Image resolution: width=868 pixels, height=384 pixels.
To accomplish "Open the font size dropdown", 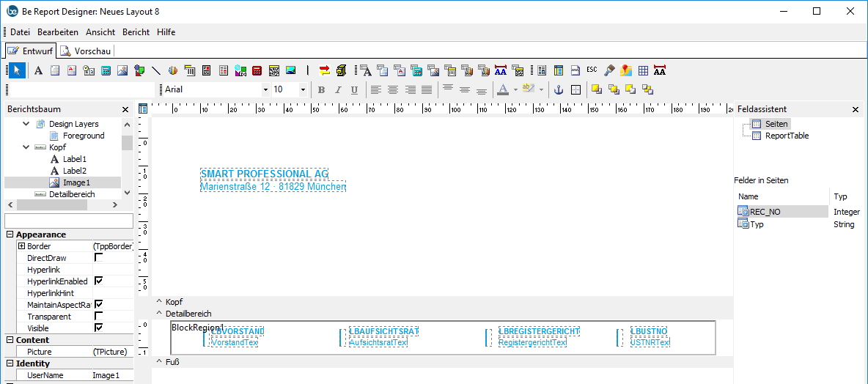I will [x=303, y=89].
